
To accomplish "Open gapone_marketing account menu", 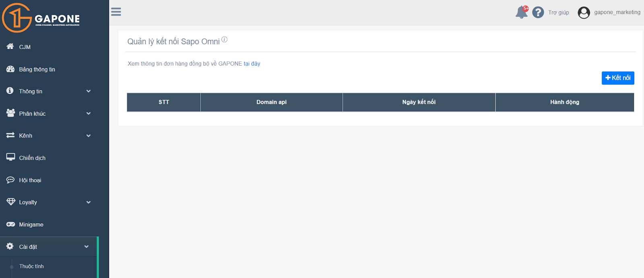I will pyautogui.click(x=617, y=12).
